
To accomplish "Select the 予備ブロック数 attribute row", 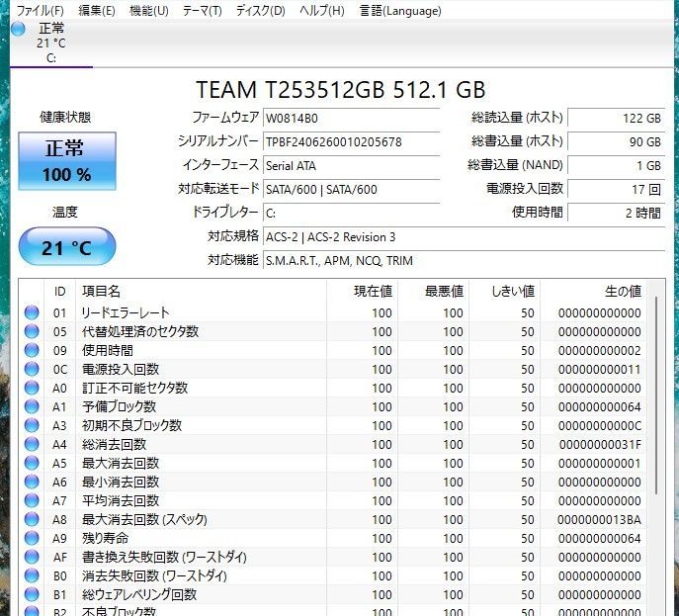I will point(332,406).
